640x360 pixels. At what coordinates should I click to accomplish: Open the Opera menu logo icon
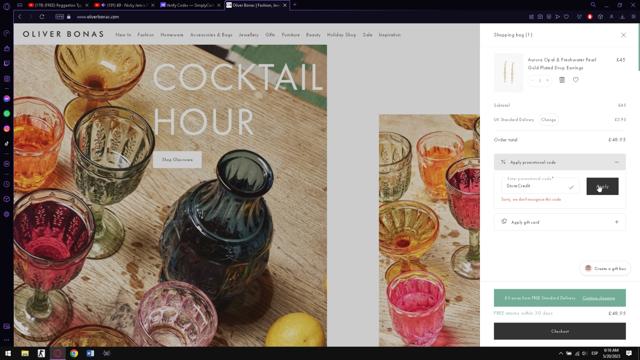tap(6, 6)
